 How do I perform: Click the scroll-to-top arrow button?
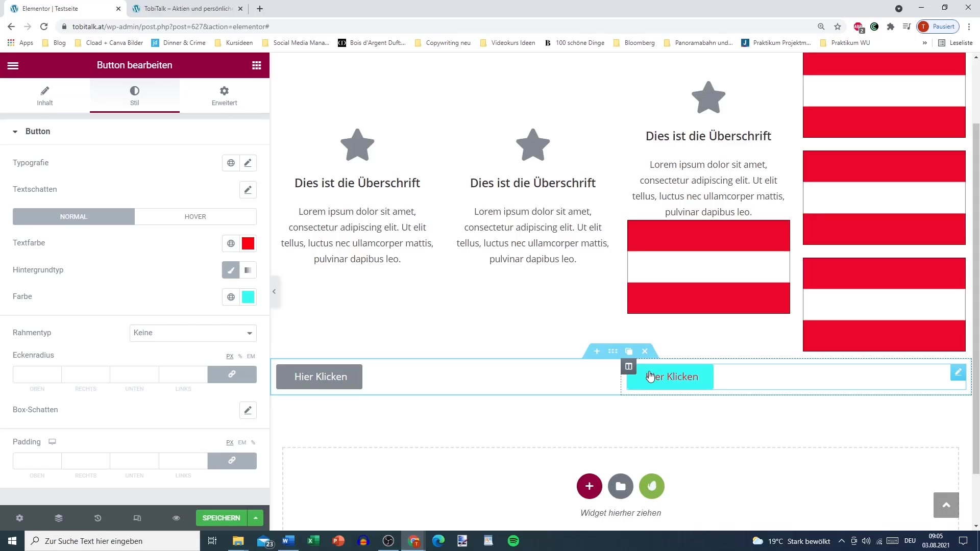(x=946, y=505)
